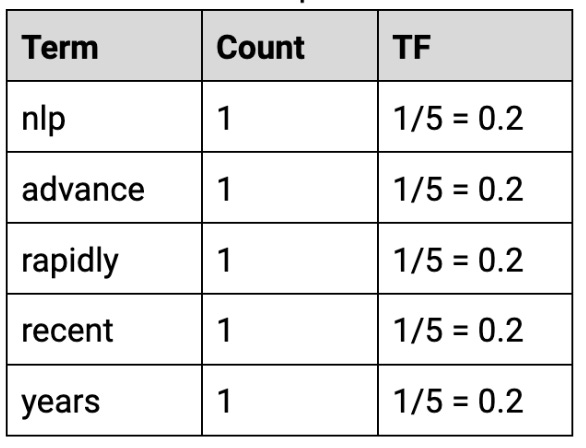
Task: Click the Count column header
Action: 290,46
